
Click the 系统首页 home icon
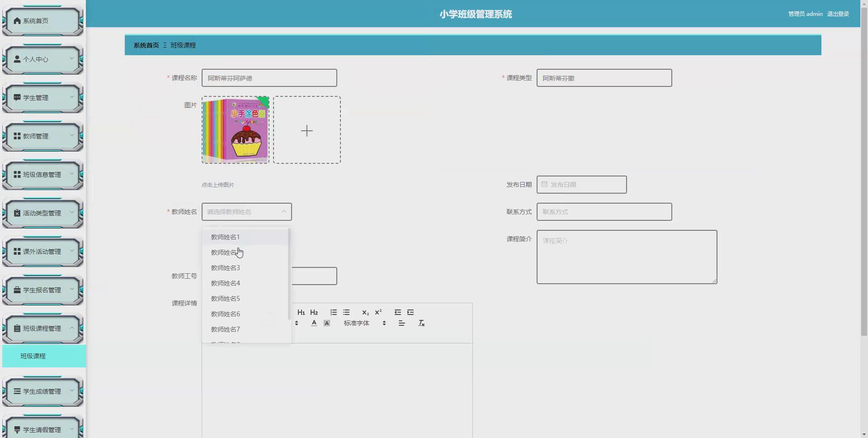tap(16, 20)
